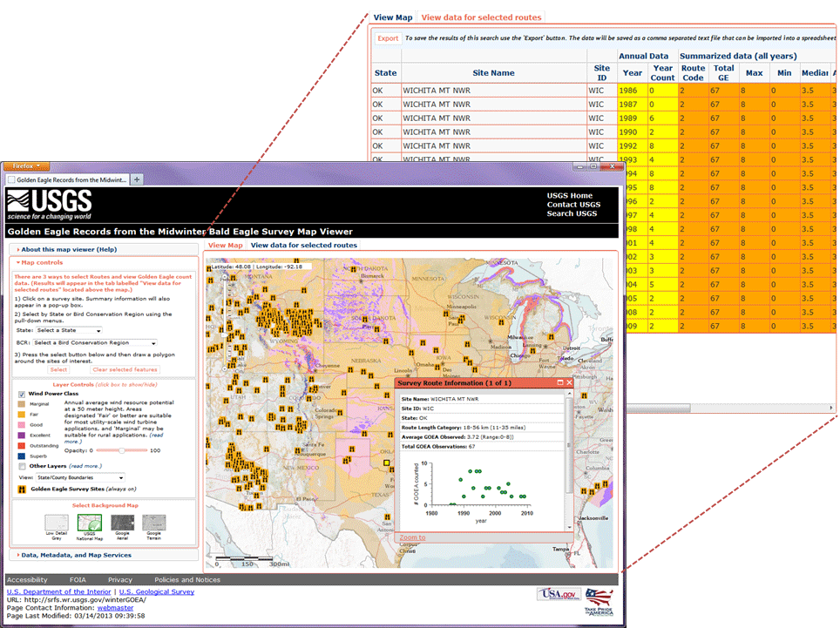Switch to View data for selected routes tab
Screen dimensions: 840x628
pos(303,246)
